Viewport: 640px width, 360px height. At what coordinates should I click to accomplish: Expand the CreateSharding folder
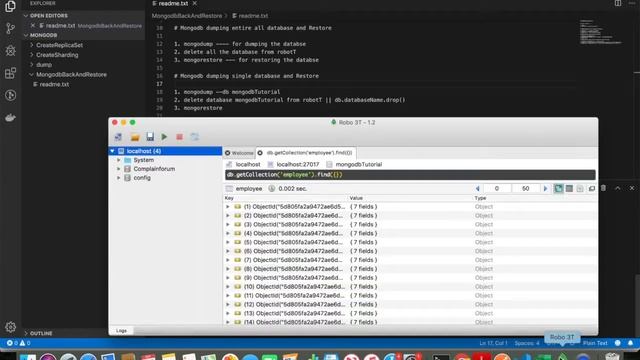click(32, 55)
